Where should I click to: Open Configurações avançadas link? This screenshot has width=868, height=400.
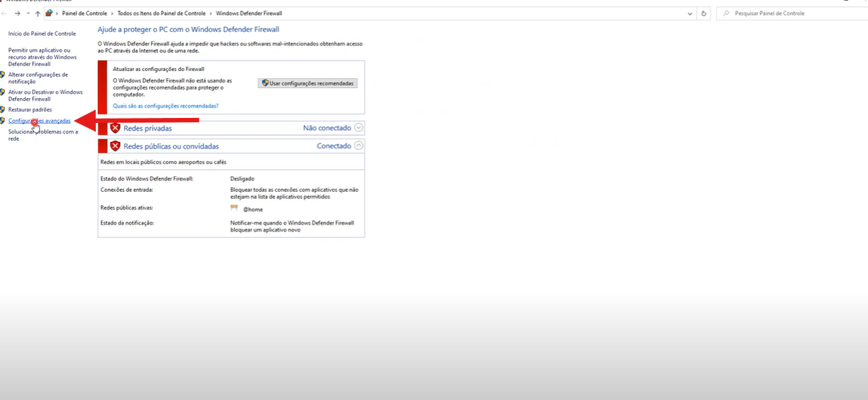click(40, 121)
